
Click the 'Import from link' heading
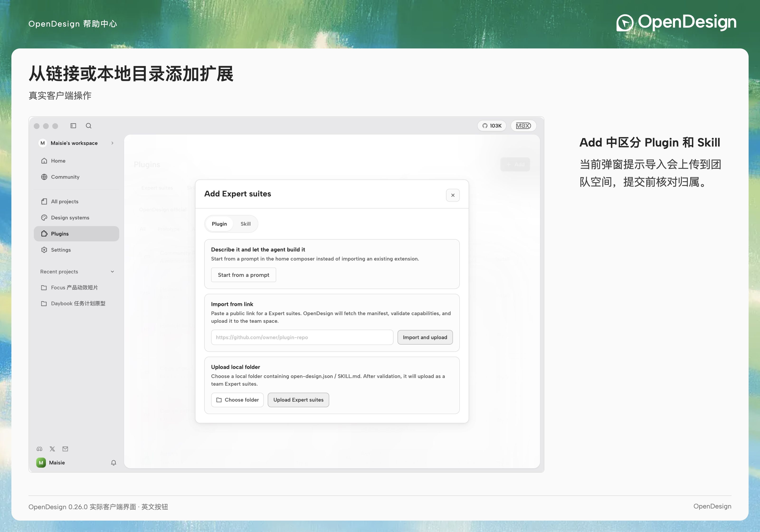pos(232,304)
